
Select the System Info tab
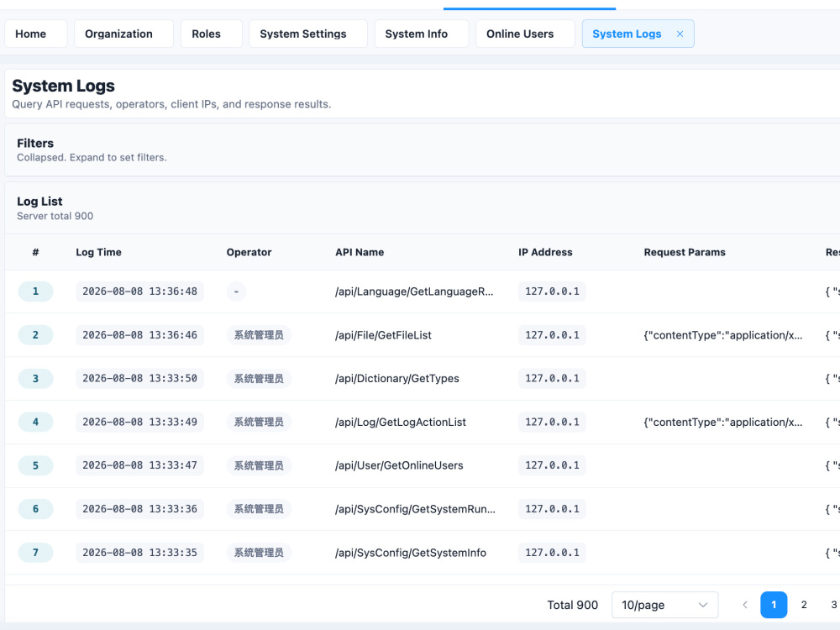422,34
